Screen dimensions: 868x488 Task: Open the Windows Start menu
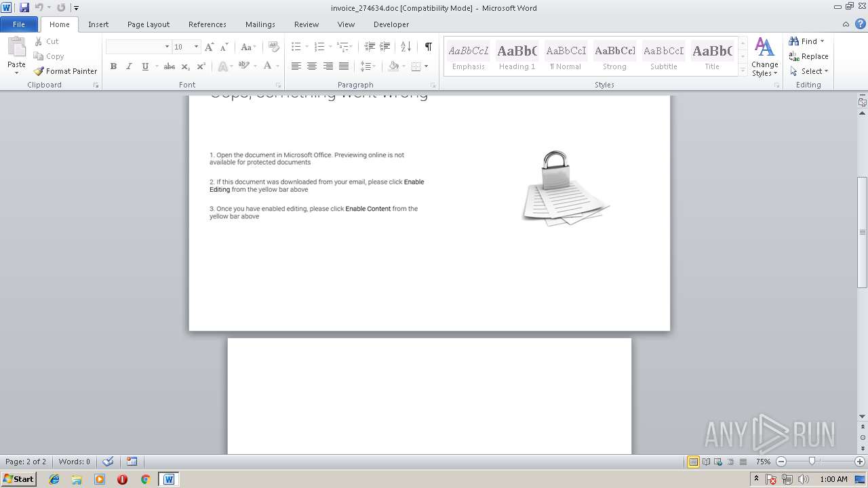pyautogui.click(x=19, y=479)
